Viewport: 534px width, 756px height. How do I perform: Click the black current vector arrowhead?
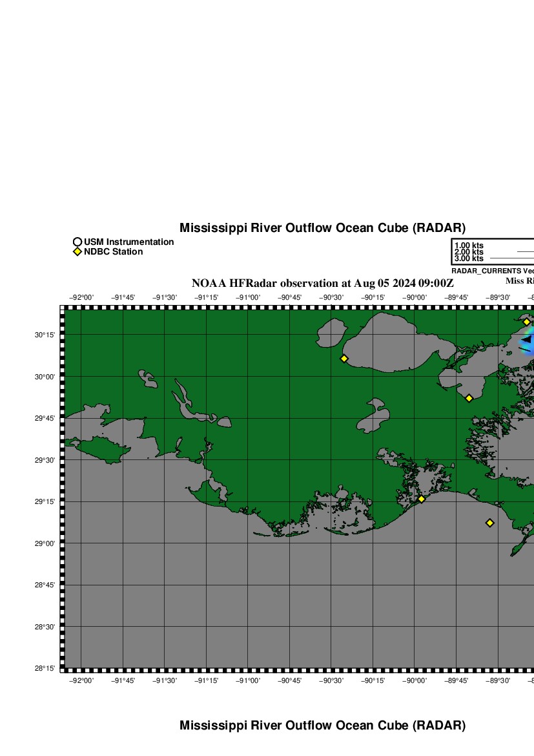pos(527,339)
